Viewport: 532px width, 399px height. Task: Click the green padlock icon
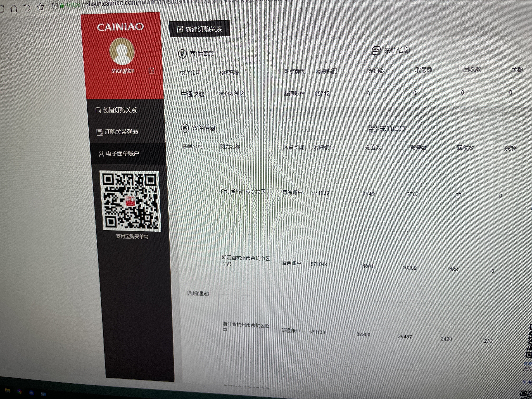pyautogui.click(x=62, y=5)
